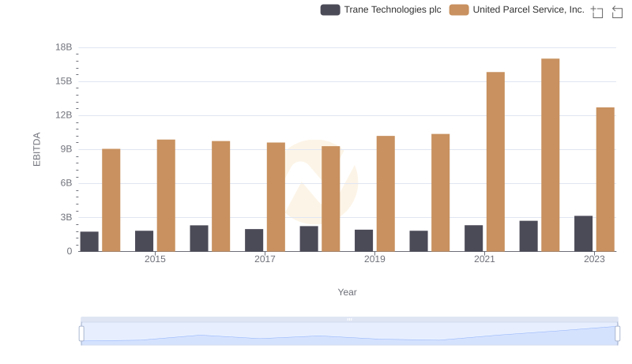Click the left handle of the range slider
632x364 pixels.
click(x=81, y=334)
